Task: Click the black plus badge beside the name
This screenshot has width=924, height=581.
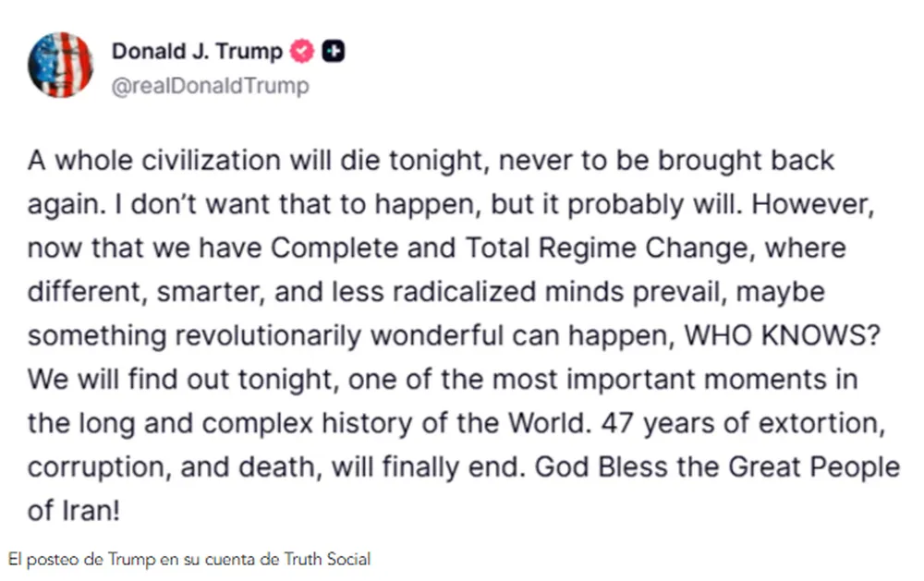Action: pyautogui.click(x=334, y=52)
